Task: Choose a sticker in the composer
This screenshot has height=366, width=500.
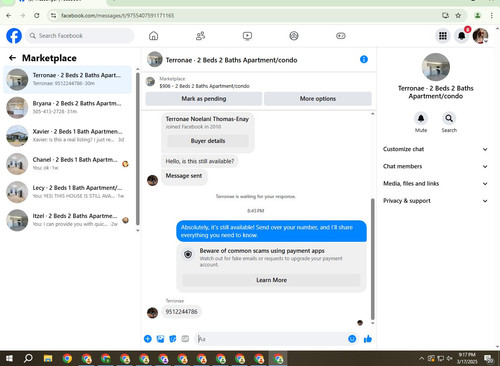Action: click(173, 339)
